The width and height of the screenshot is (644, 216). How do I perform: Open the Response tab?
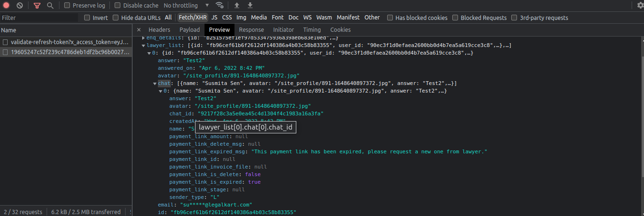point(251,30)
